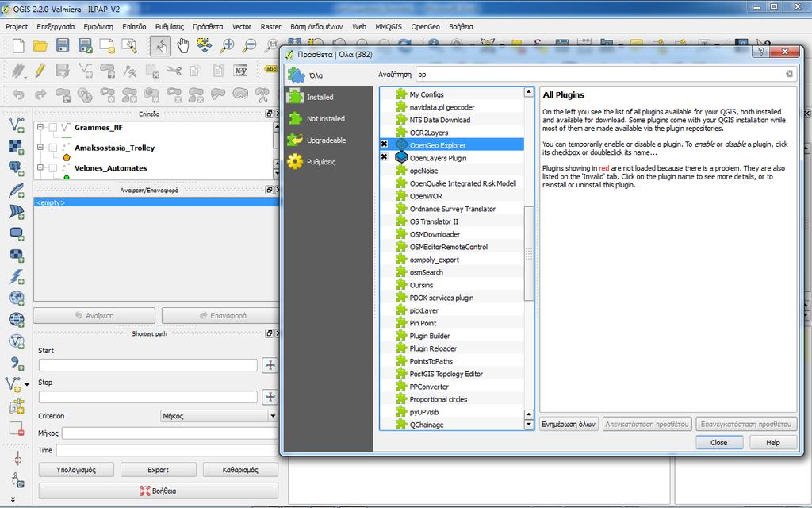Select the <empty> undo history entry
The width and height of the screenshot is (812, 508).
[156, 202]
